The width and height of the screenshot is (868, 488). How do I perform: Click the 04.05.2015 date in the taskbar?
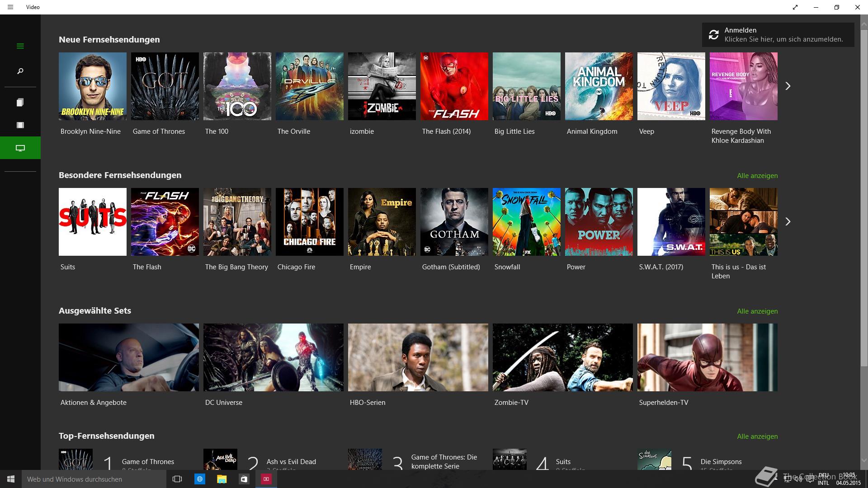coord(848,483)
